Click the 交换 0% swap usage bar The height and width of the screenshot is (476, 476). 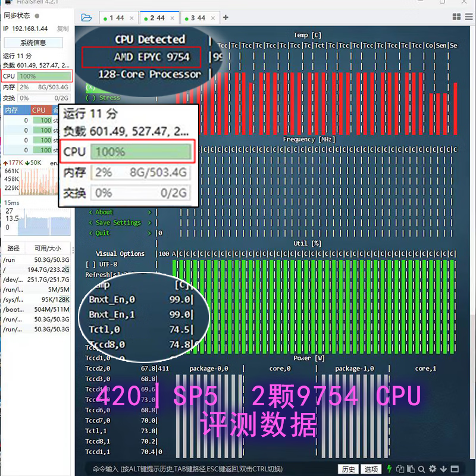click(44, 98)
